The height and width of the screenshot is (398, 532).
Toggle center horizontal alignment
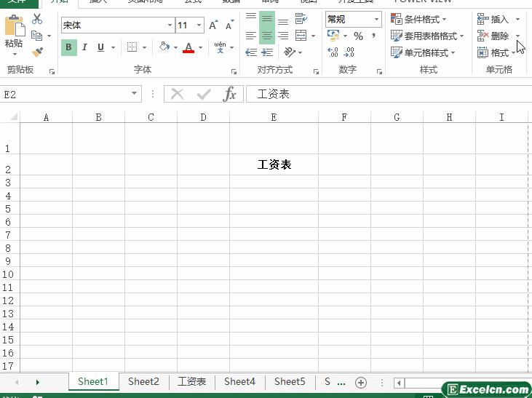pos(267,36)
